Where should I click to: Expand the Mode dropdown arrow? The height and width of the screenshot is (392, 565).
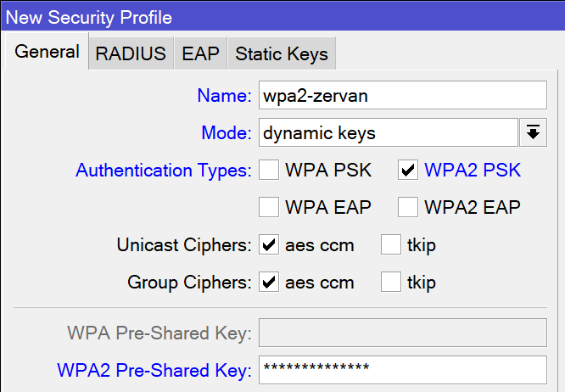tap(534, 132)
